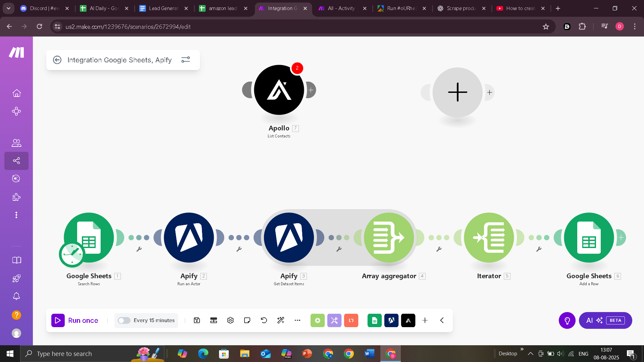Collapse the bottom toolbar with chevron

point(442,320)
